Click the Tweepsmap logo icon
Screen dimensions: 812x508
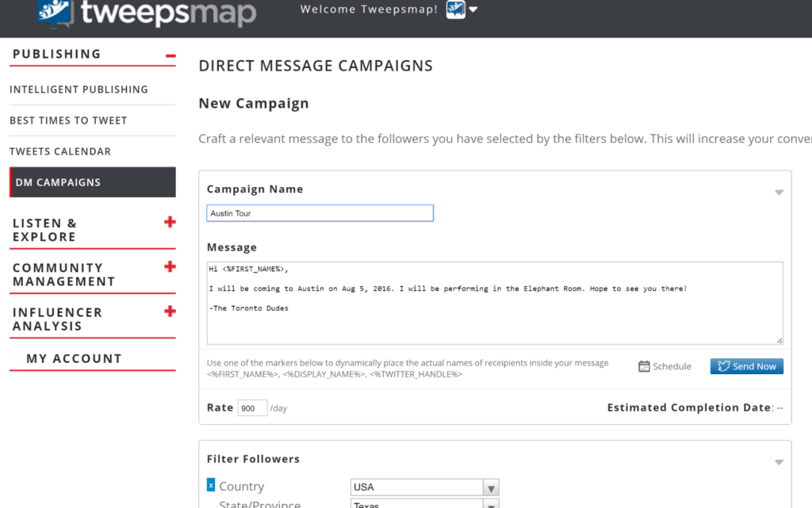pyautogui.click(x=56, y=11)
